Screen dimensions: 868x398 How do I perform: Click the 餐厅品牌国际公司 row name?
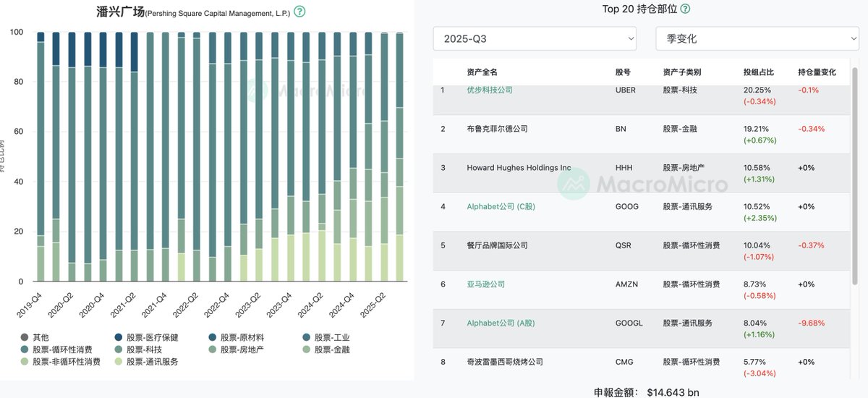tap(498, 245)
